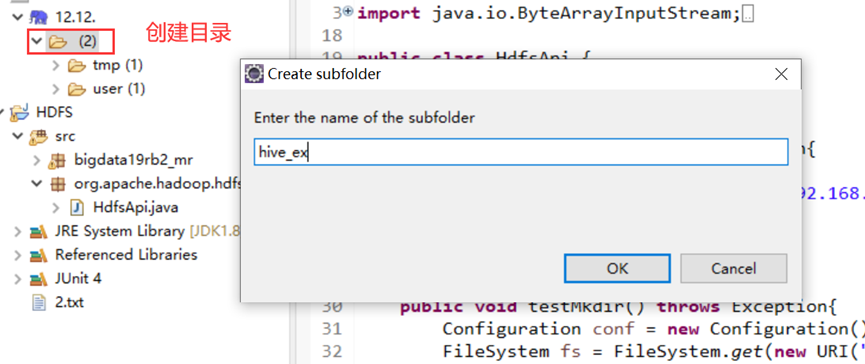Select the root folder icon labeled (2)
Viewport: 865px width, 364px height.
click(57, 41)
